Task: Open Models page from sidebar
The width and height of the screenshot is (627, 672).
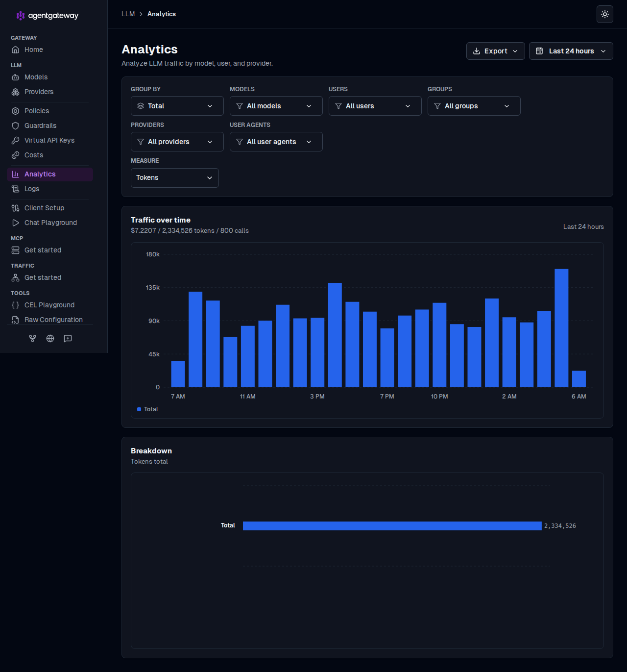Action: pos(50,77)
